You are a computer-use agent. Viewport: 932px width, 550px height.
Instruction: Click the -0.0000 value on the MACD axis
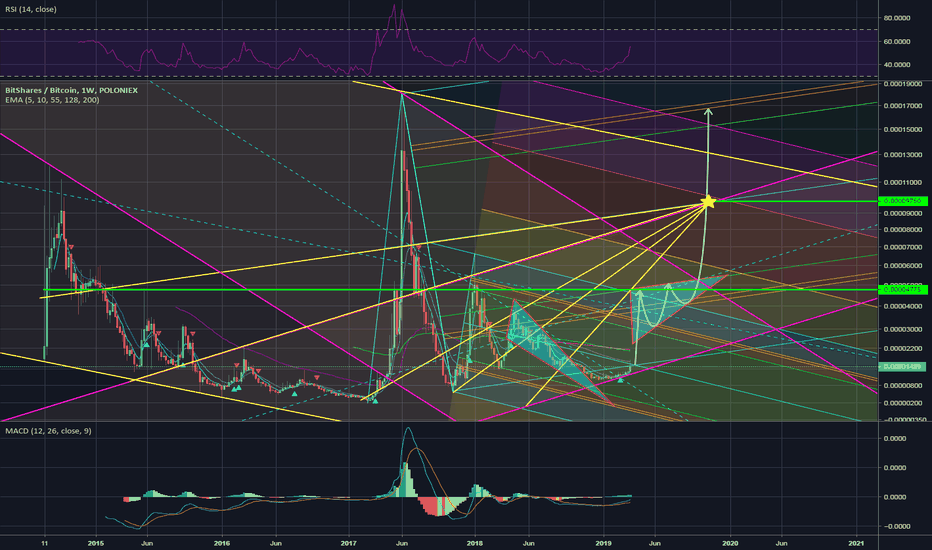point(896,526)
